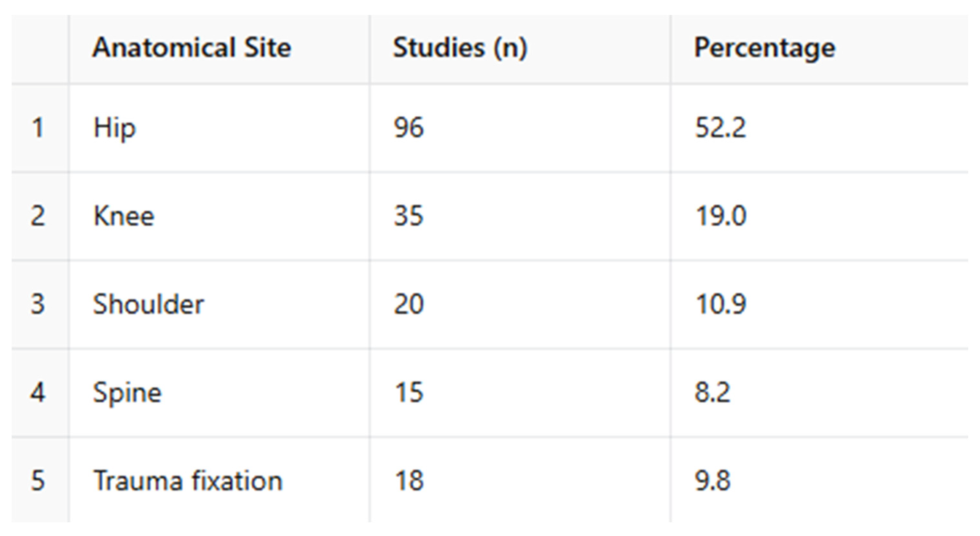
Task: Select row number 4
Action: coord(38,393)
